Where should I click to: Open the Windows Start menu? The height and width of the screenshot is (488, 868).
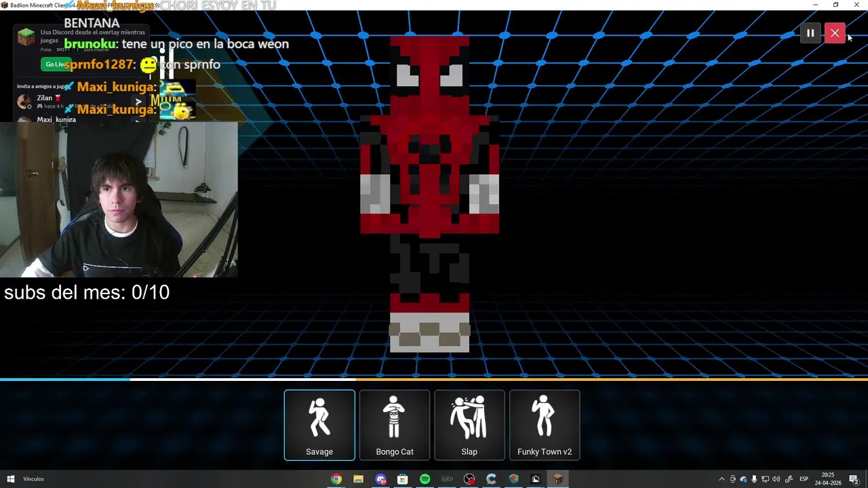(11, 479)
